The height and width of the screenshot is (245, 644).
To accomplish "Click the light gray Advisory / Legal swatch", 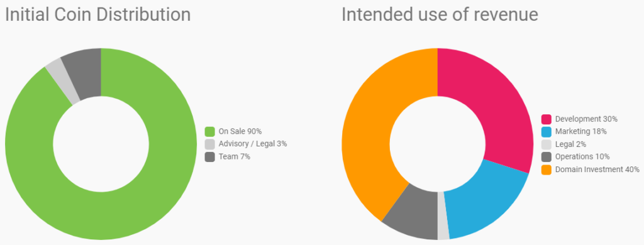I will point(210,144).
